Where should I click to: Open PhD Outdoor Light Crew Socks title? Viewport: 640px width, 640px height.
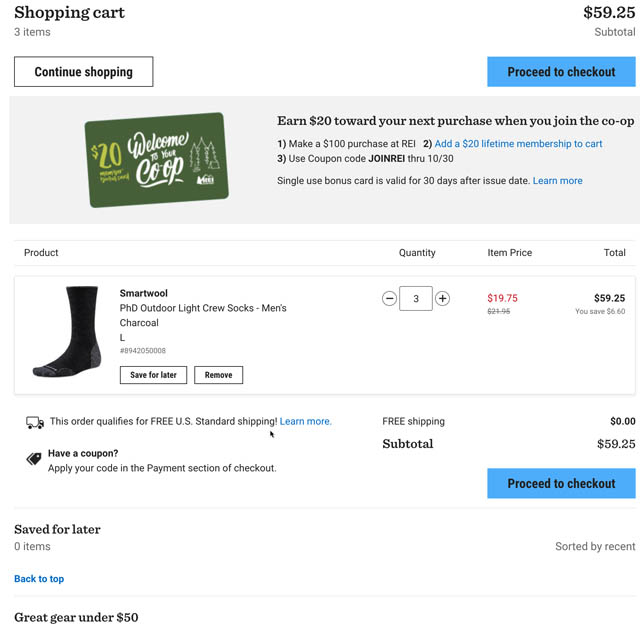[x=203, y=308]
